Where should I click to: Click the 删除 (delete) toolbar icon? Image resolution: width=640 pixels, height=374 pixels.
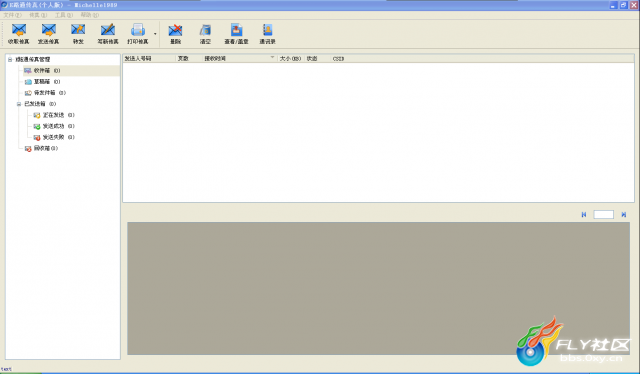(176, 30)
